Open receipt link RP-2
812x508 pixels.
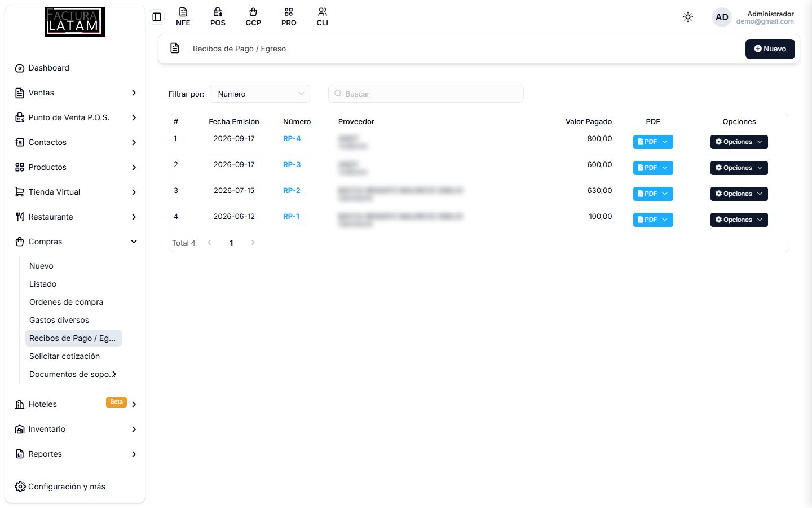[292, 190]
